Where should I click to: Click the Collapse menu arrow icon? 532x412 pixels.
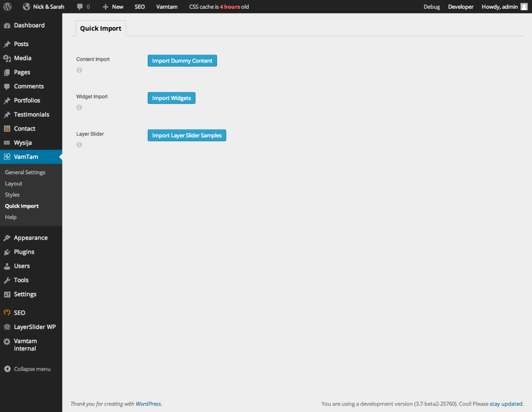pos(7,369)
